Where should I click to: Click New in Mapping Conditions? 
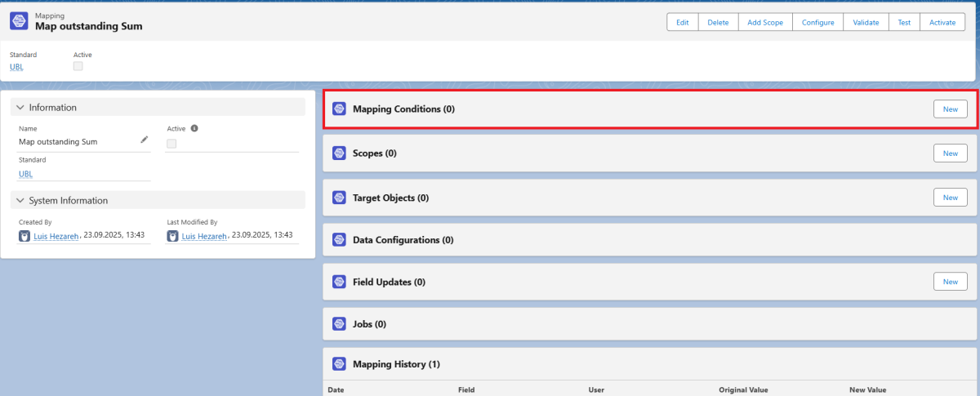point(950,109)
